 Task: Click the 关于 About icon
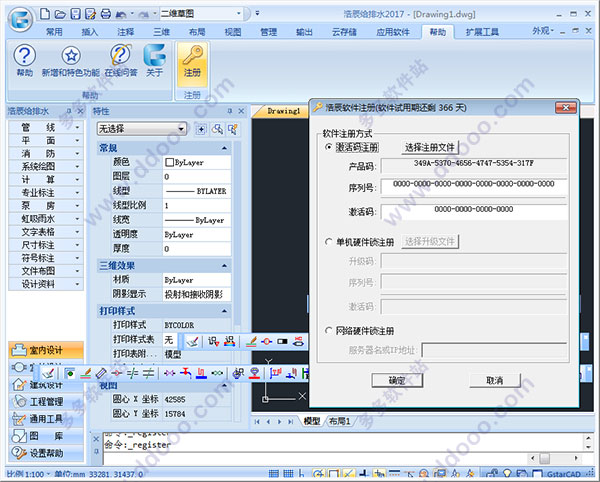(x=155, y=60)
